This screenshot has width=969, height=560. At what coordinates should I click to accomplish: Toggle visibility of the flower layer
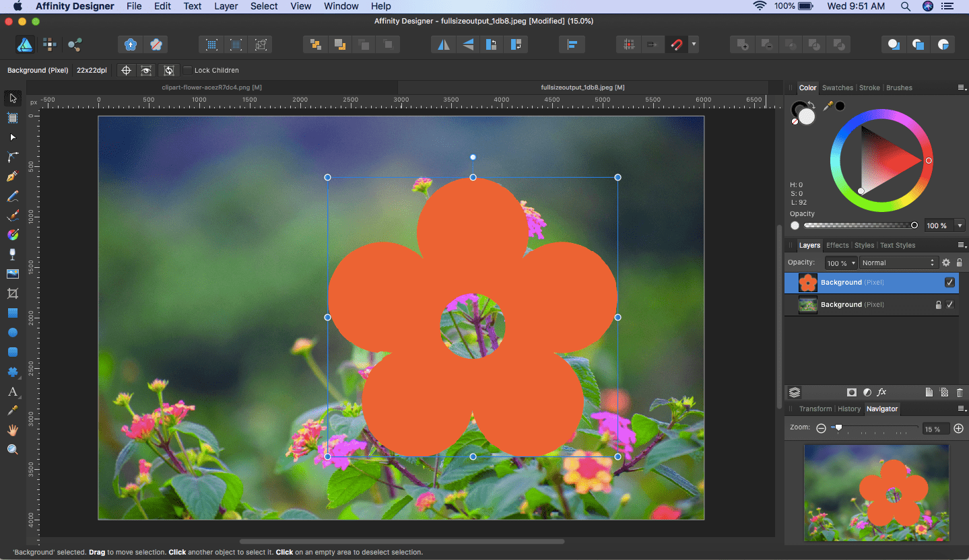click(x=949, y=283)
